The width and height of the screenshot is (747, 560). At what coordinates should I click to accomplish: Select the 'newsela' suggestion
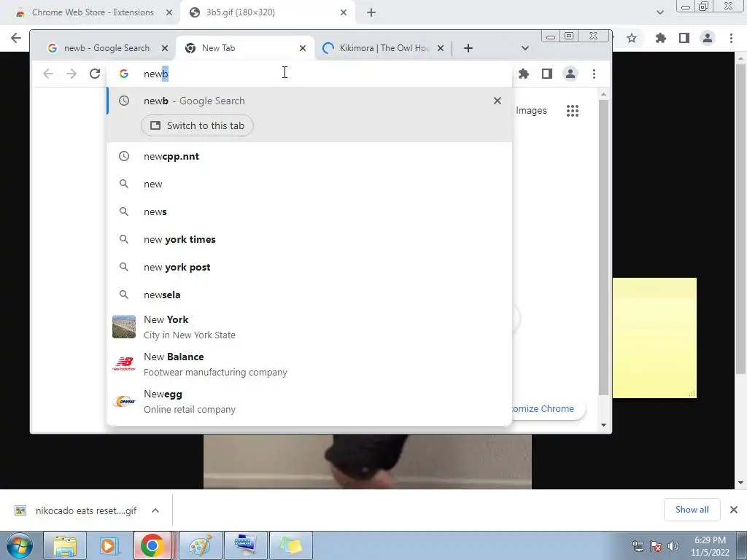click(309, 295)
